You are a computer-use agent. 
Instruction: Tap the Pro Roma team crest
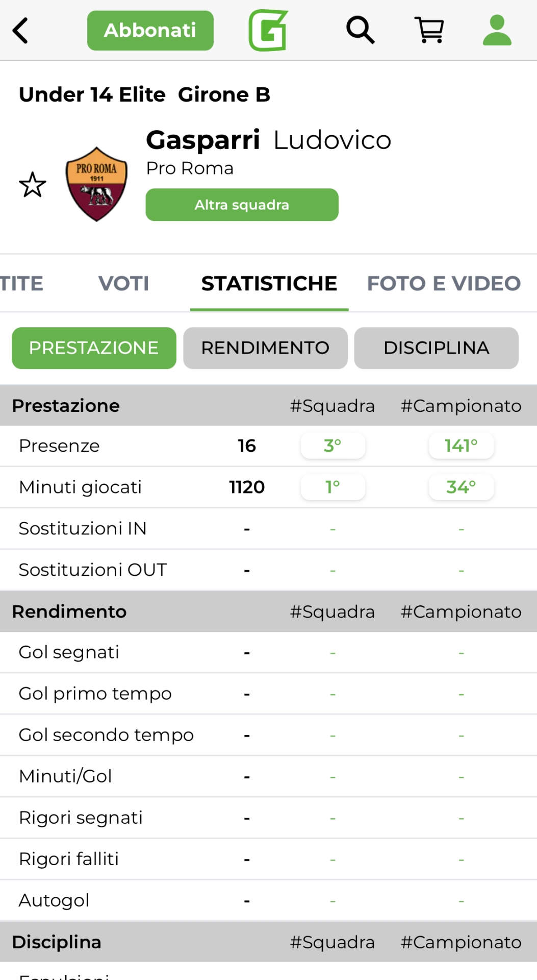pos(96,184)
